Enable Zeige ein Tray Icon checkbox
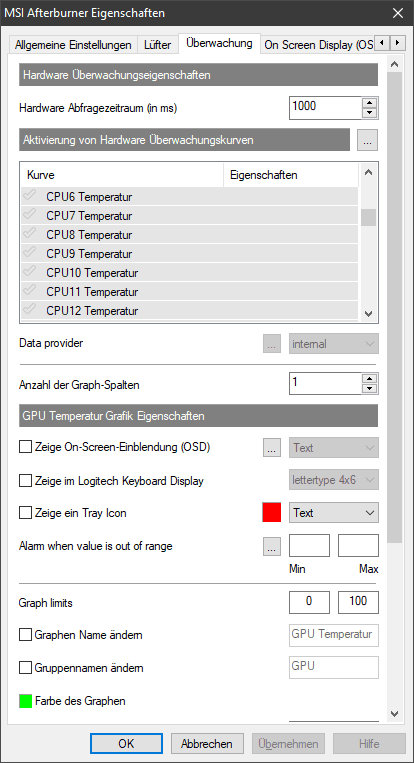 (25, 513)
